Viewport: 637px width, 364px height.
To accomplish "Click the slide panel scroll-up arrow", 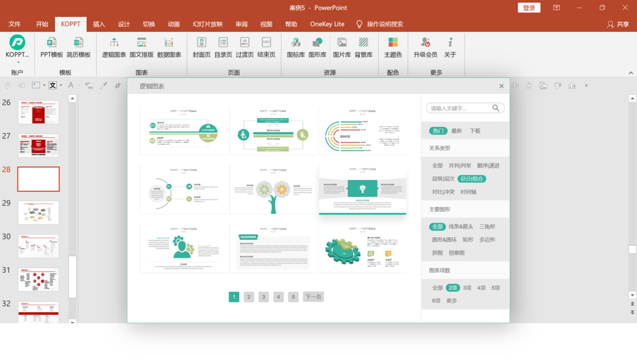I will [x=72, y=98].
